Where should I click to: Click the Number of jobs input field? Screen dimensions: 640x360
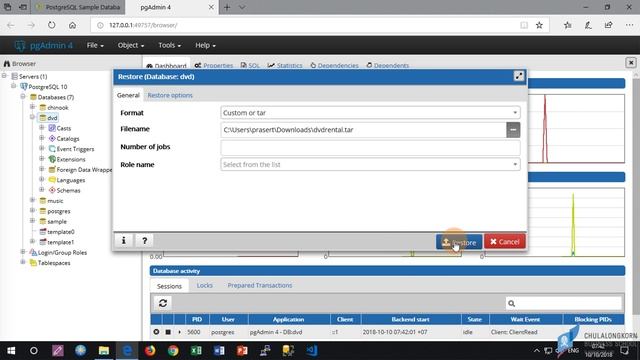(x=370, y=147)
